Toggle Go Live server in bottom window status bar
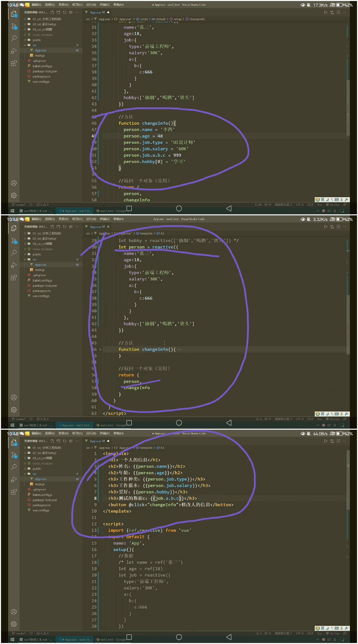The width and height of the screenshot is (358, 644). (332, 633)
